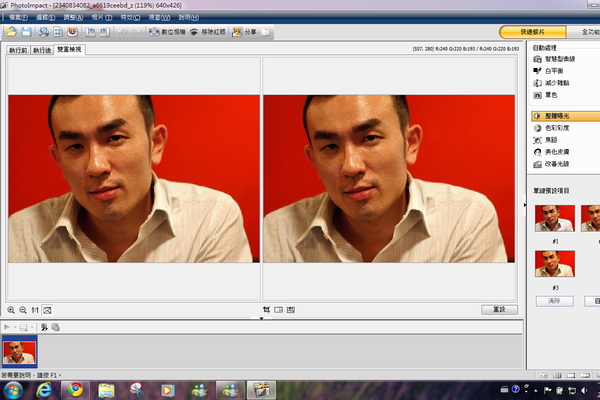Viewport: 600px width, 400px height.
Task: Open the 特效 effects menu
Action: click(130, 18)
